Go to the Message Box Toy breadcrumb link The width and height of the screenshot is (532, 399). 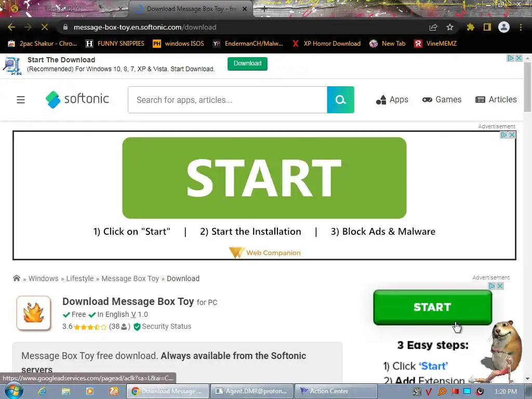pyautogui.click(x=130, y=278)
